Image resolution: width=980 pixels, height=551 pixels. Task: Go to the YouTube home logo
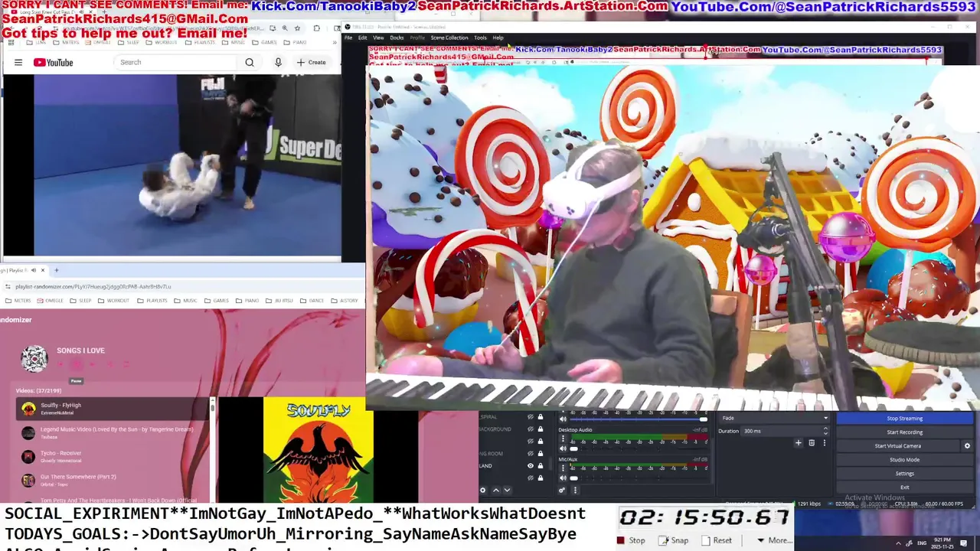click(53, 63)
